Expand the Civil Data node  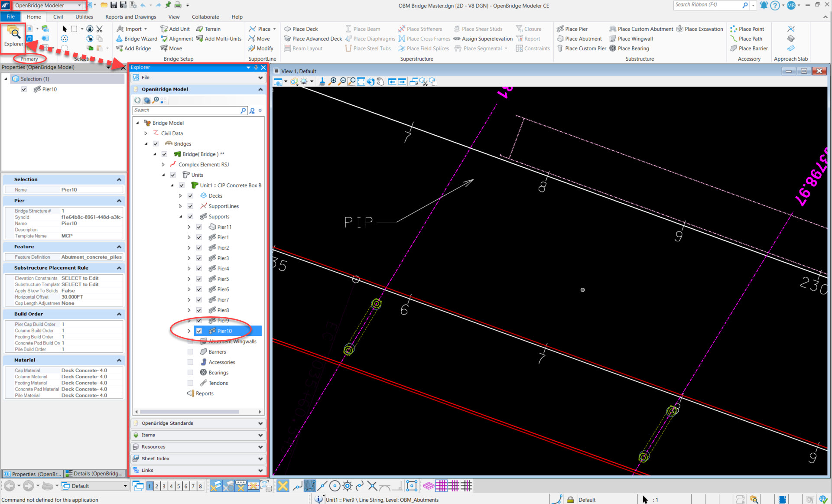point(146,133)
